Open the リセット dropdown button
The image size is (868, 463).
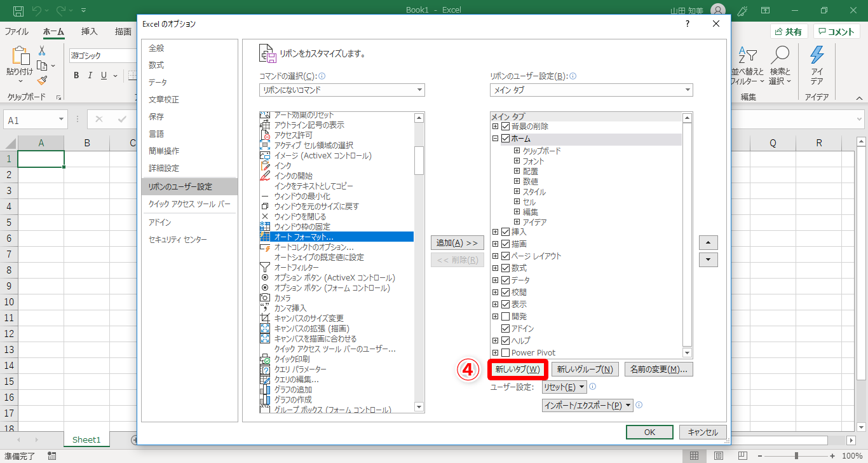point(564,387)
